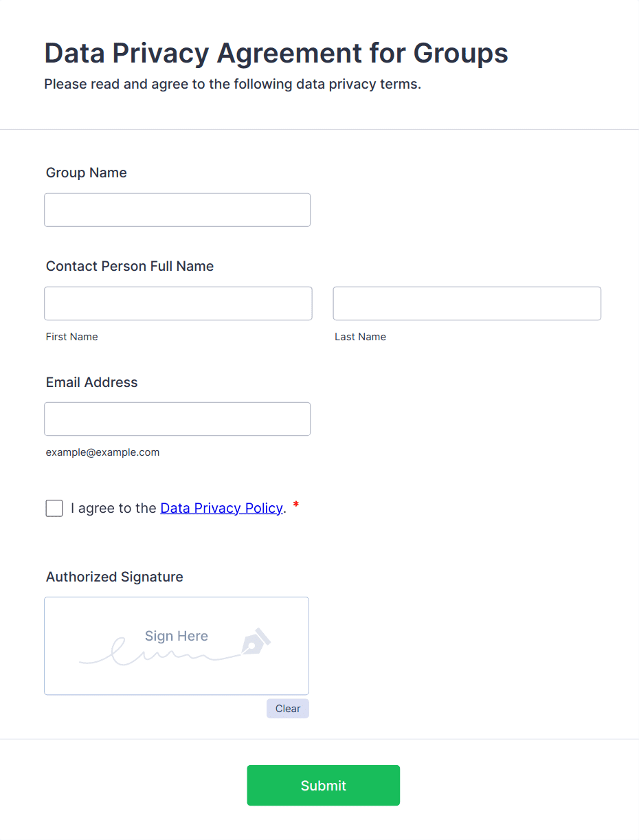Click the pen nib icon in signature pad
The image size is (639, 840).
pos(255,641)
